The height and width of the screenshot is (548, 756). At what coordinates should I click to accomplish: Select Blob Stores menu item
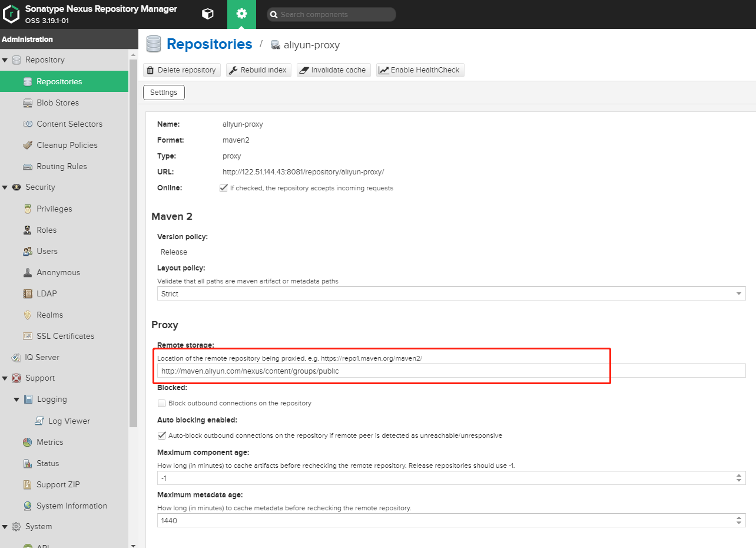(x=64, y=103)
